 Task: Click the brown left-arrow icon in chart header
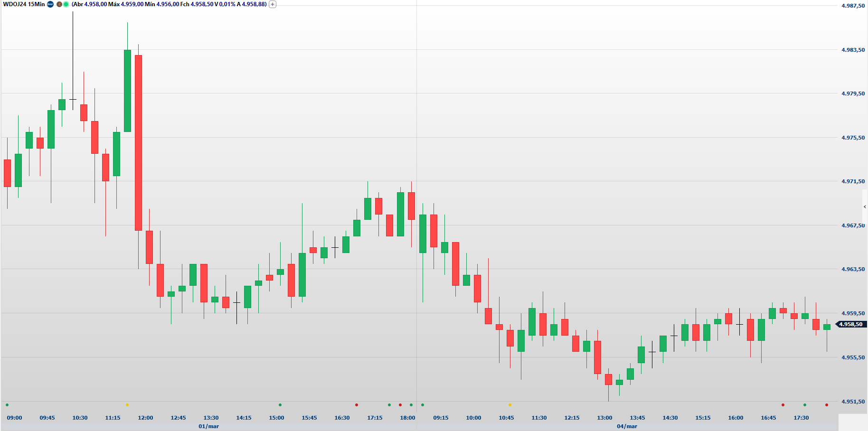(59, 4)
